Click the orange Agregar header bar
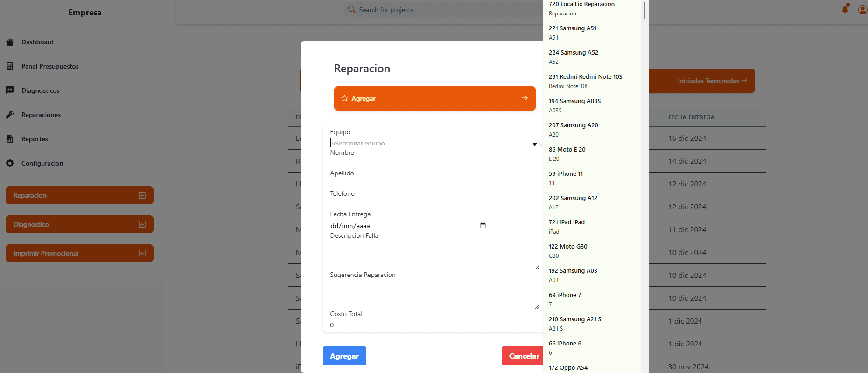The height and width of the screenshot is (373, 868). pos(434,98)
